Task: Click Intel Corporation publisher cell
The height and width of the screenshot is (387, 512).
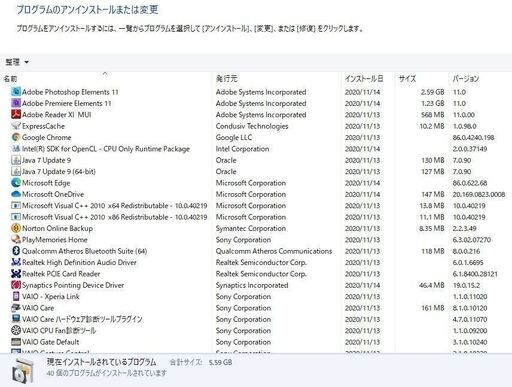Action: tap(242, 149)
